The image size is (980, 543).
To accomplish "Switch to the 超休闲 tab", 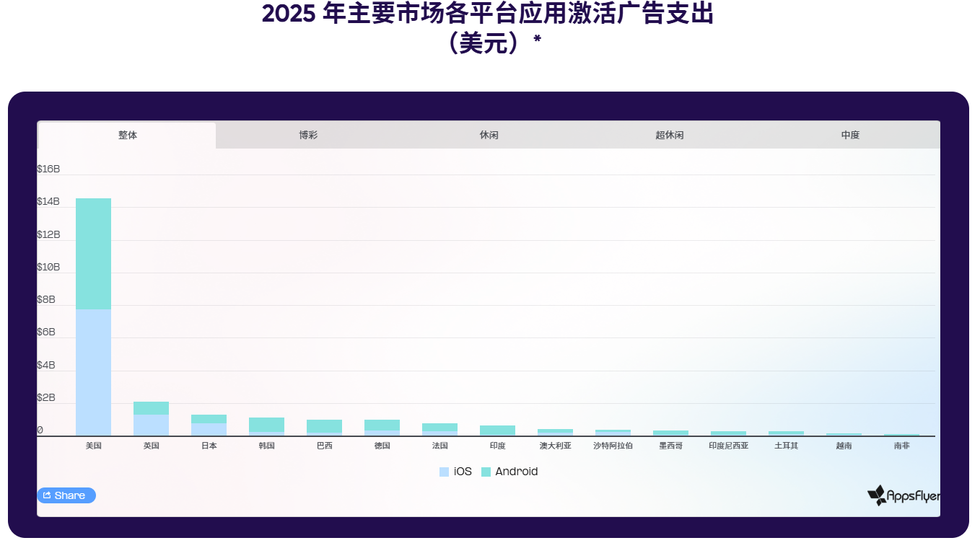I will tap(669, 136).
